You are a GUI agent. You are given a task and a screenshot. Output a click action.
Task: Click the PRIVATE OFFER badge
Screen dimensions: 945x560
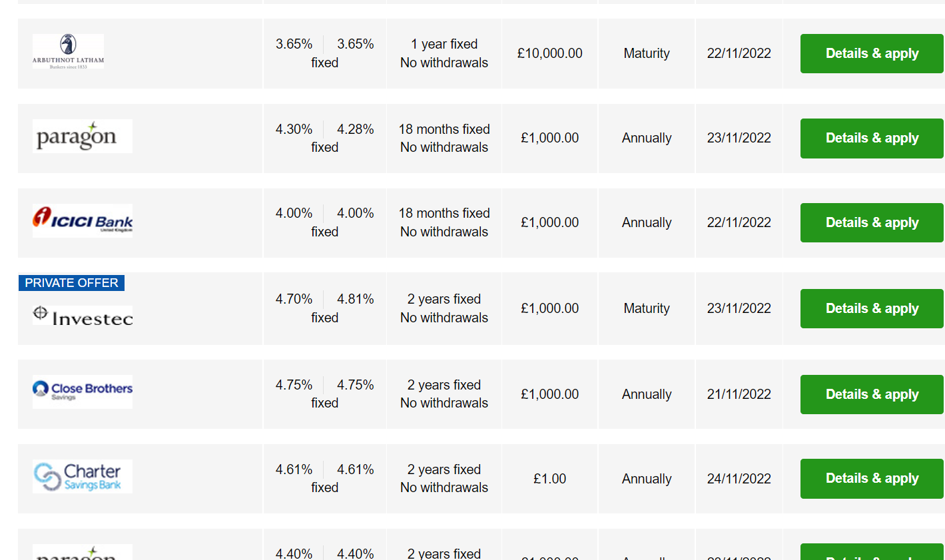point(71,283)
